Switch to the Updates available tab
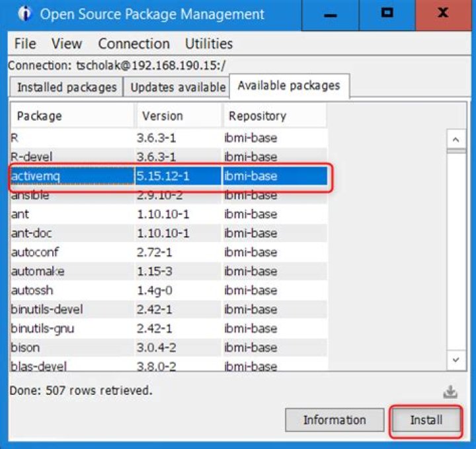The image size is (476, 449). point(177,87)
